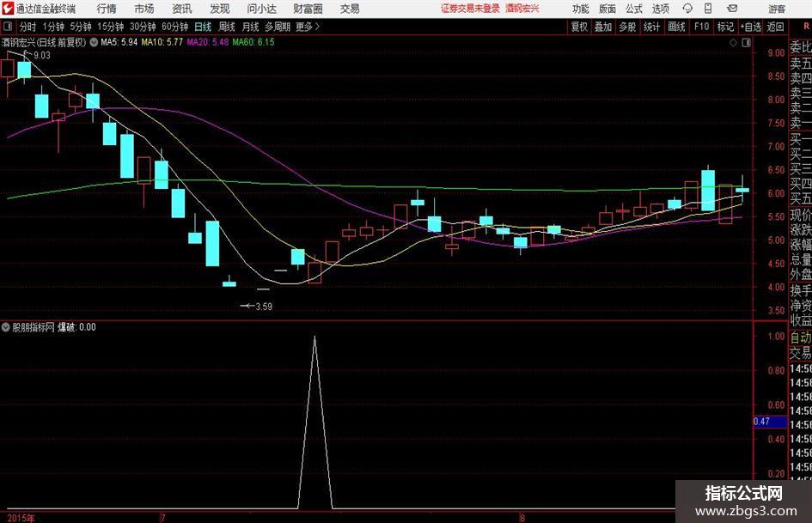This screenshot has height=523, width=812.
Task: Open the mail envelope icon
Action: (x=732, y=9)
